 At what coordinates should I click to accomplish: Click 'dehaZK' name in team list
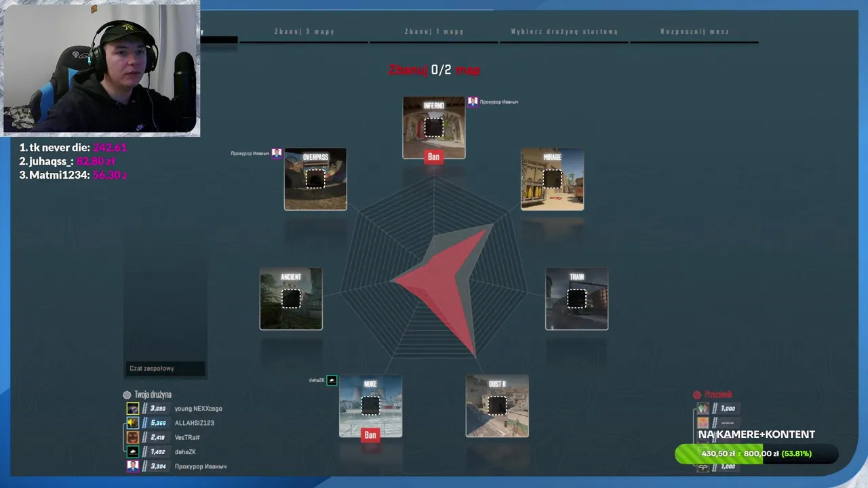click(185, 451)
